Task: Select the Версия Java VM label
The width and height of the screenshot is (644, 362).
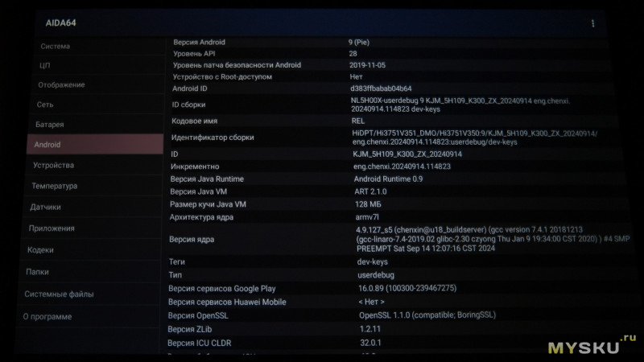Action: pos(198,191)
